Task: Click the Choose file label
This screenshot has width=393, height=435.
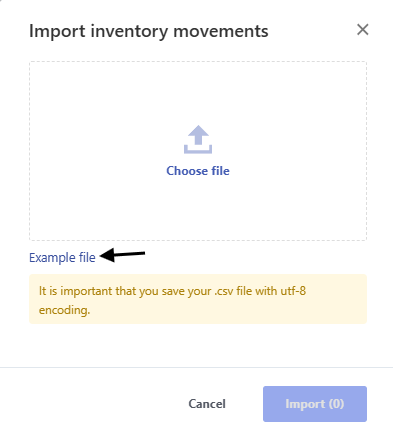Action: coord(198,171)
